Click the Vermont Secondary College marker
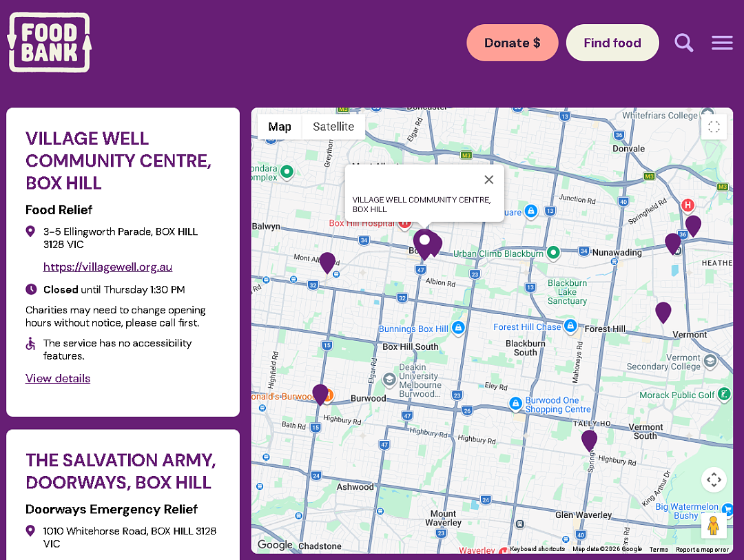744x560 pixels. pyautogui.click(x=710, y=361)
